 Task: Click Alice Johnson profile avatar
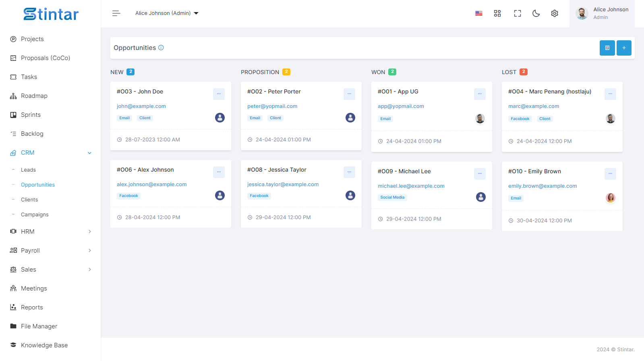(582, 13)
